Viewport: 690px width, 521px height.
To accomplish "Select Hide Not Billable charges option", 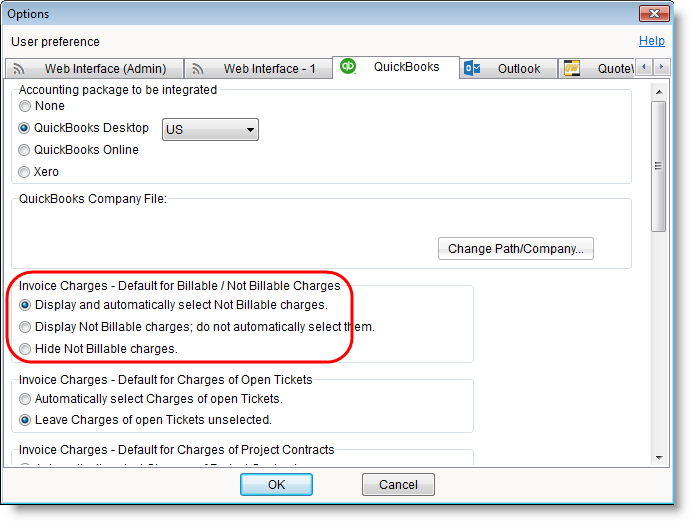I will [25, 349].
